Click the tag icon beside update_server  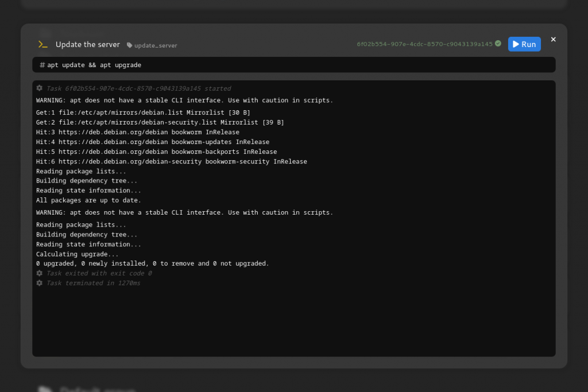pos(130,45)
